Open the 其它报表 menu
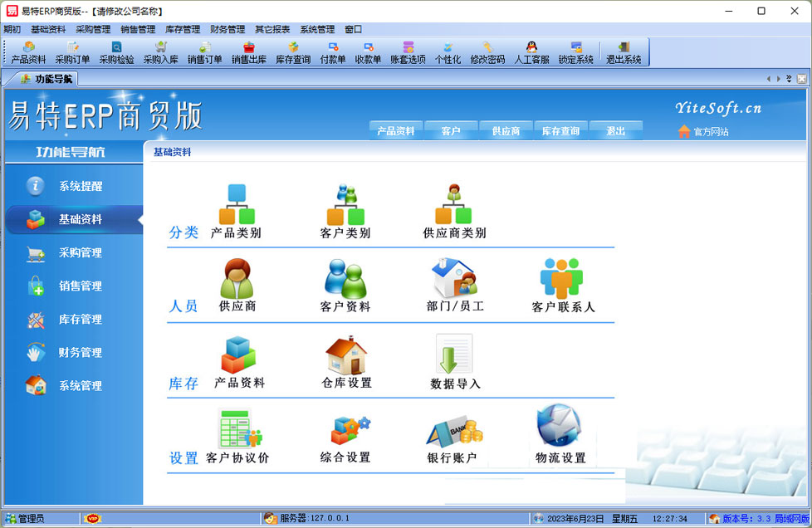This screenshot has width=812, height=528. point(272,29)
